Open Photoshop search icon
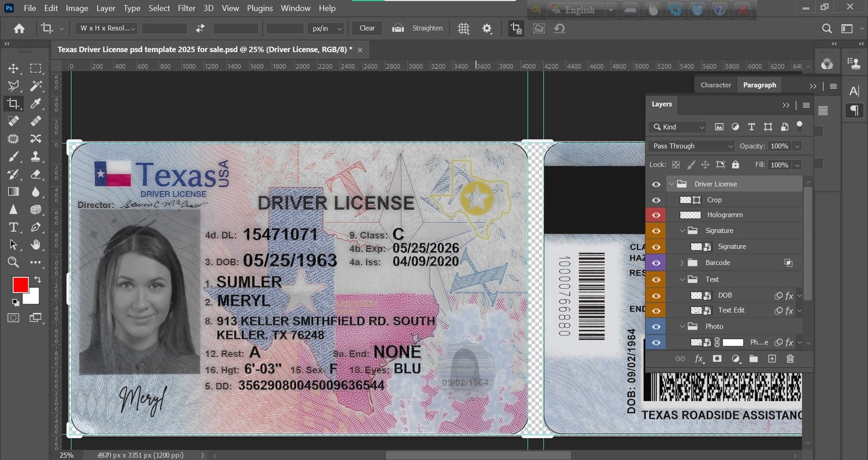Screen dimensions: 868x460 [827, 28]
